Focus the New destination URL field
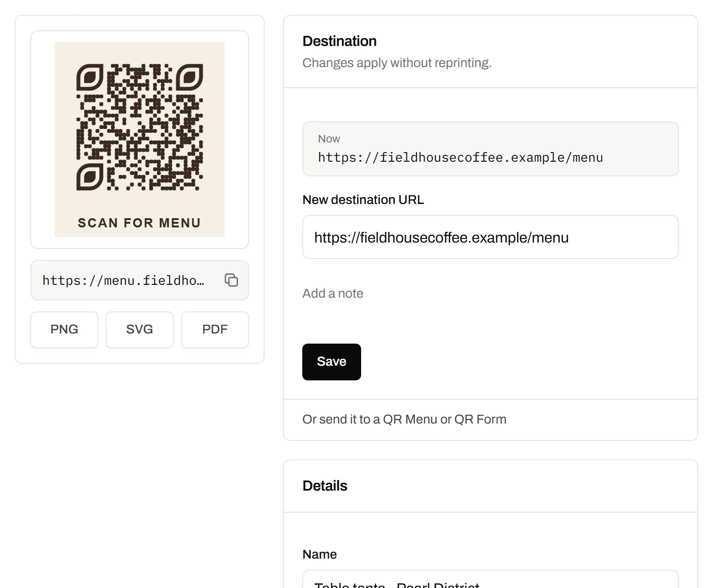 pyautogui.click(x=491, y=237)
